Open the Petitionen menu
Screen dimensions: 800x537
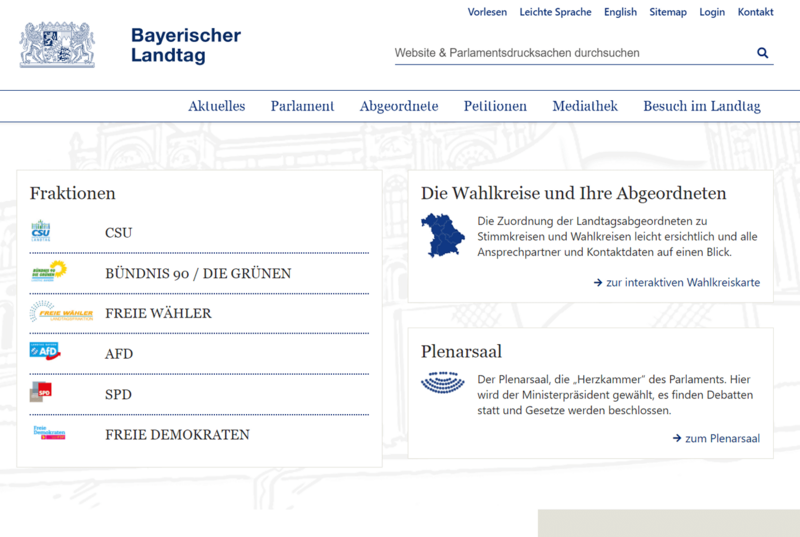(x=495, y=106)
